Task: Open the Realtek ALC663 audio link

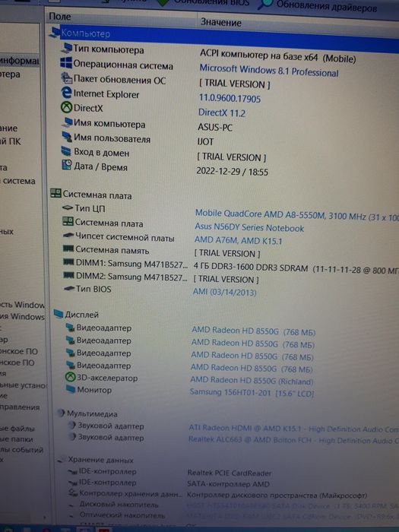Action: (293, 440)
